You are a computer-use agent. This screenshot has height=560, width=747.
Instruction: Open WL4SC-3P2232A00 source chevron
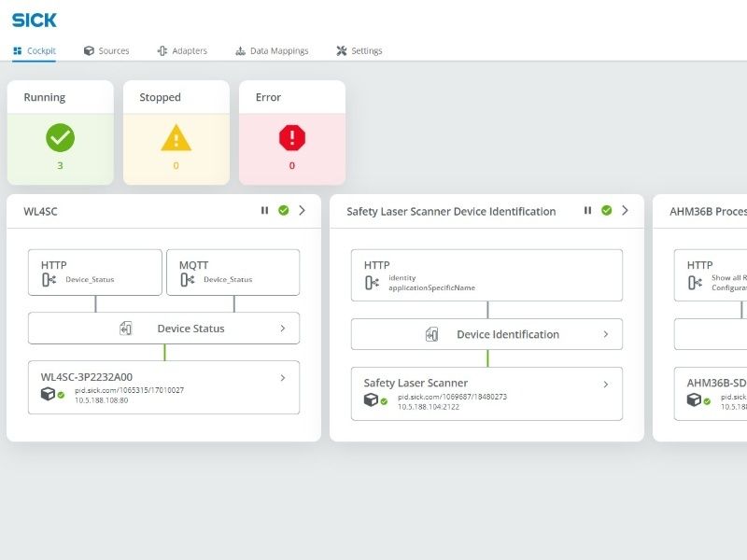[283, 378]
